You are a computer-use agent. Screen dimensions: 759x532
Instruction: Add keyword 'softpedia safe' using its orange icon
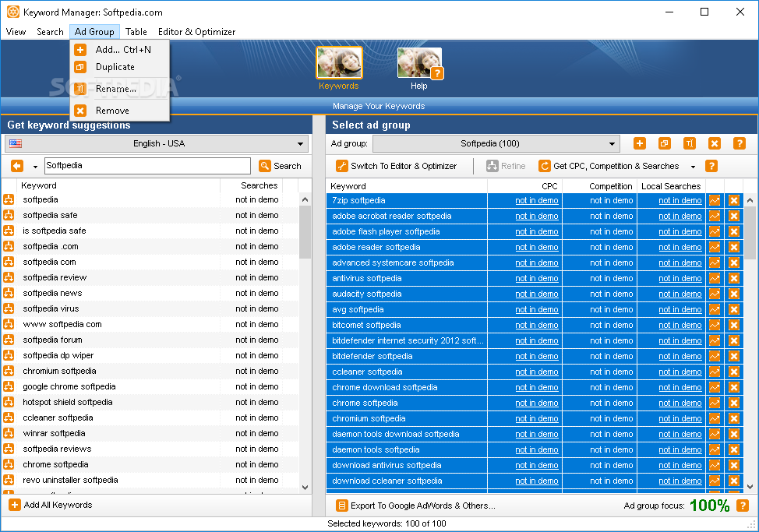coord(9,215)
